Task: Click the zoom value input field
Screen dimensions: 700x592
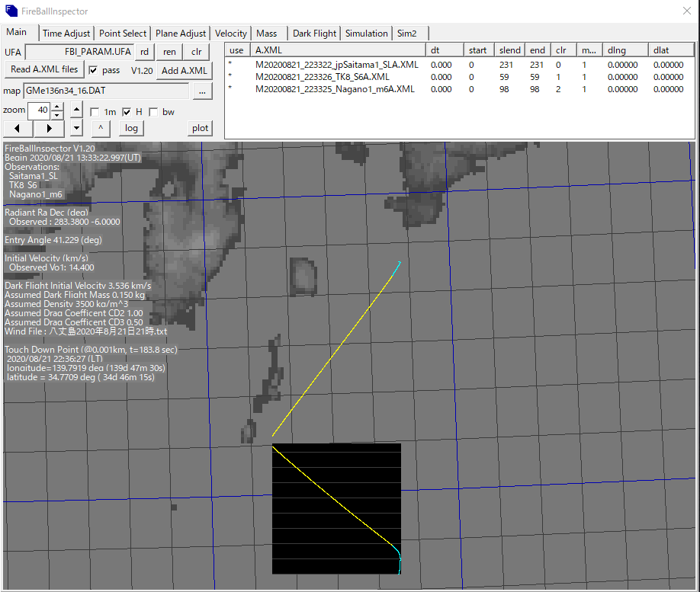Action: point(39,110)
